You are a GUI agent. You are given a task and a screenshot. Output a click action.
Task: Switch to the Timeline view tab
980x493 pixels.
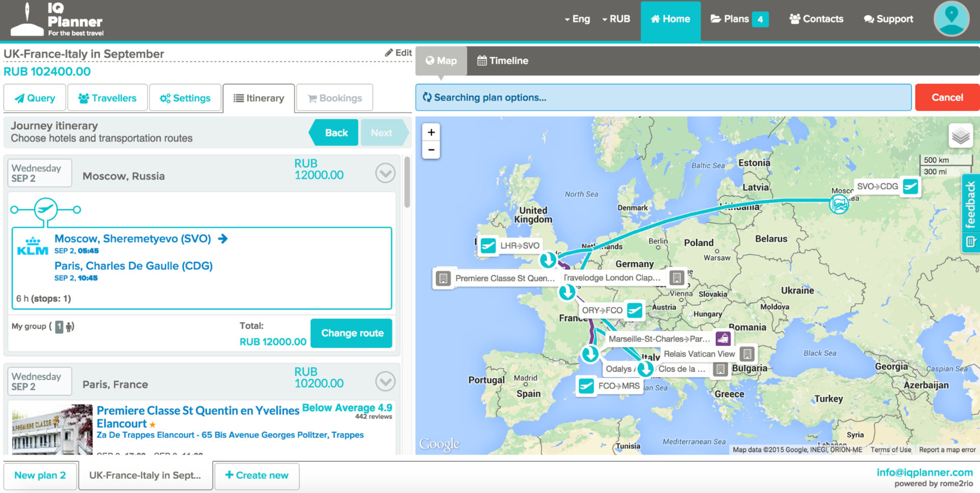click(x=503, y=61)
